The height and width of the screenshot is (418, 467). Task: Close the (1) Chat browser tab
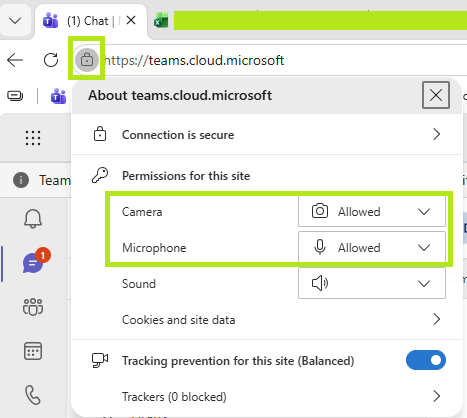[x=131, y=21]
